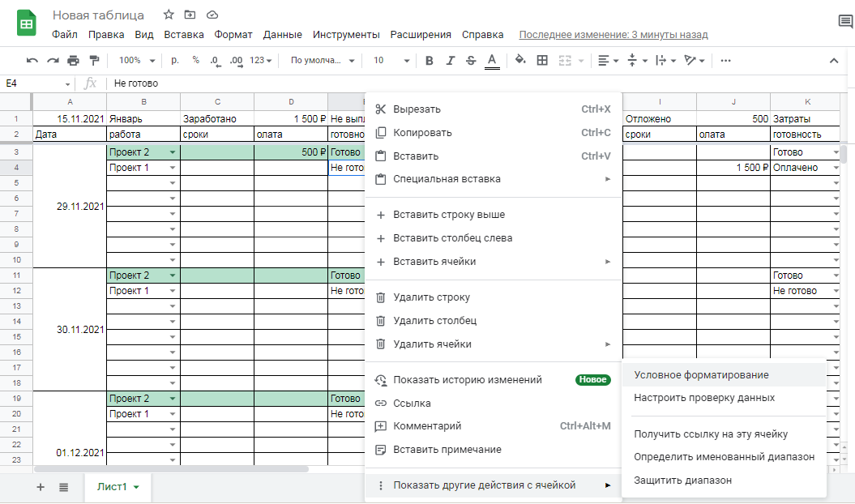Click the Google Sheets home logo
Screen dimensions: 855x504
(x=26, y=23)
